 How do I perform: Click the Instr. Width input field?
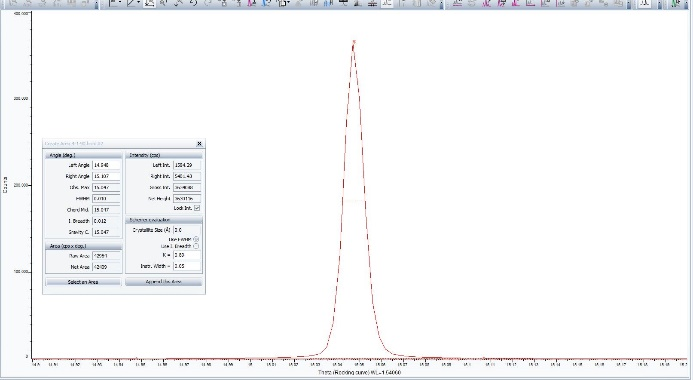pos(187,266)
